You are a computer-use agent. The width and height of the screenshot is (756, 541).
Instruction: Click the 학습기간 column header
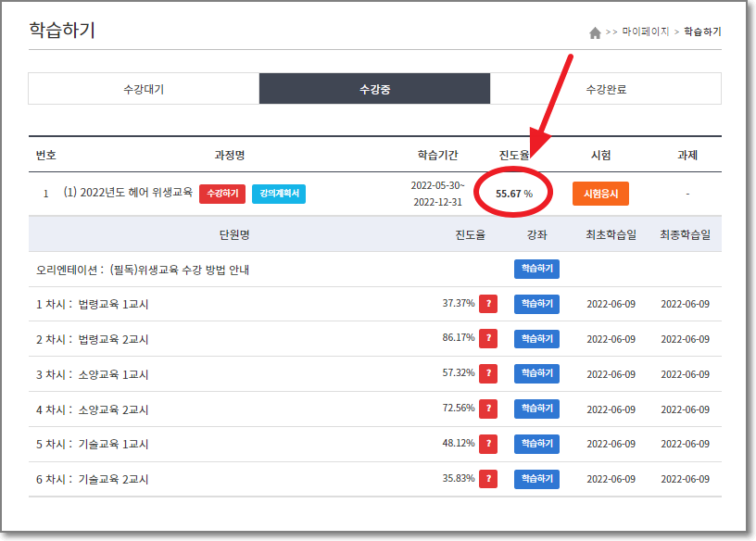pyautogui.click(x=437, y=155)
